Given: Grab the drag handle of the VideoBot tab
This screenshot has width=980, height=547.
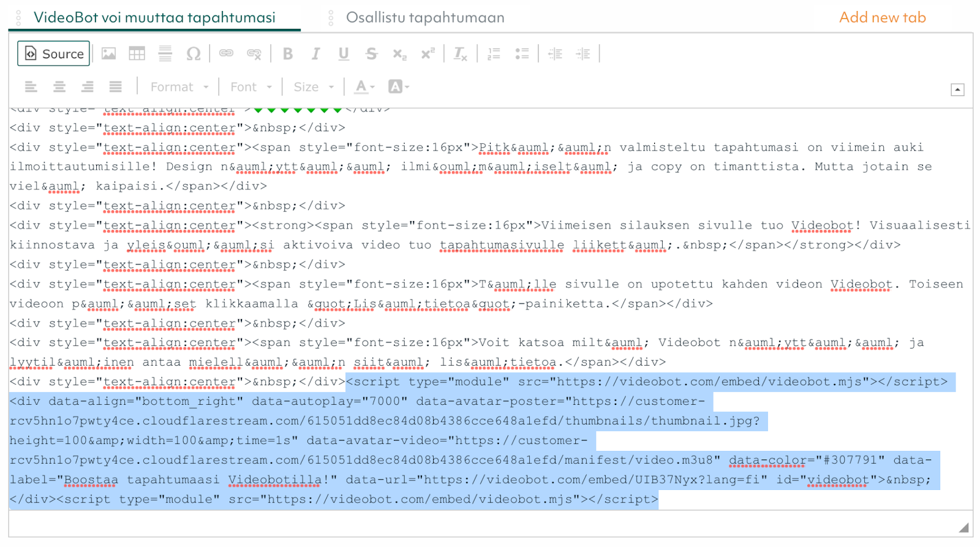Looking at the screenshot, I should point(18,18).
